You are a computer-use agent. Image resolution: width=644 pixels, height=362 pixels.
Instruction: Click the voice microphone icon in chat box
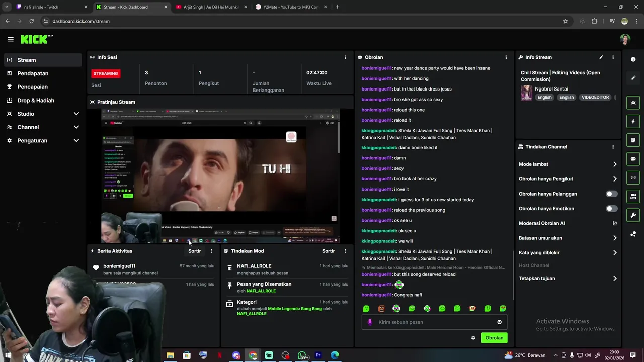coord(370,322)
